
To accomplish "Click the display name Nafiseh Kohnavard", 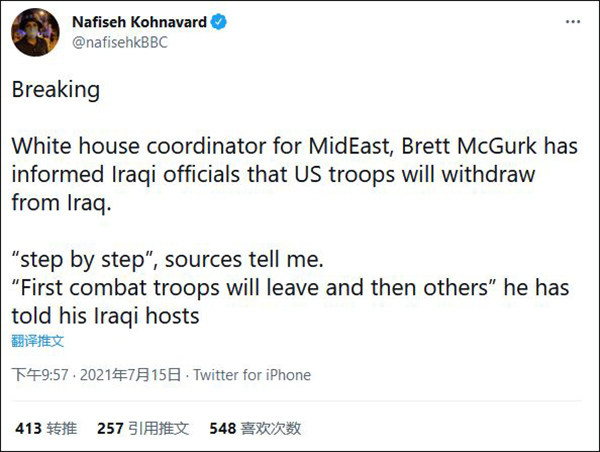I will tap(138, 21).
